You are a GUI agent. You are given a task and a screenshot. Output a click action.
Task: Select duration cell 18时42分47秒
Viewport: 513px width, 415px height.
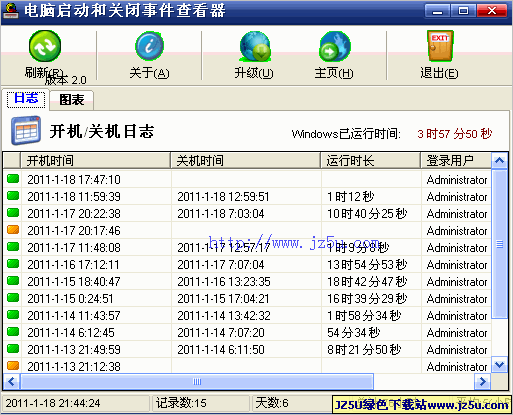[367, 282]
